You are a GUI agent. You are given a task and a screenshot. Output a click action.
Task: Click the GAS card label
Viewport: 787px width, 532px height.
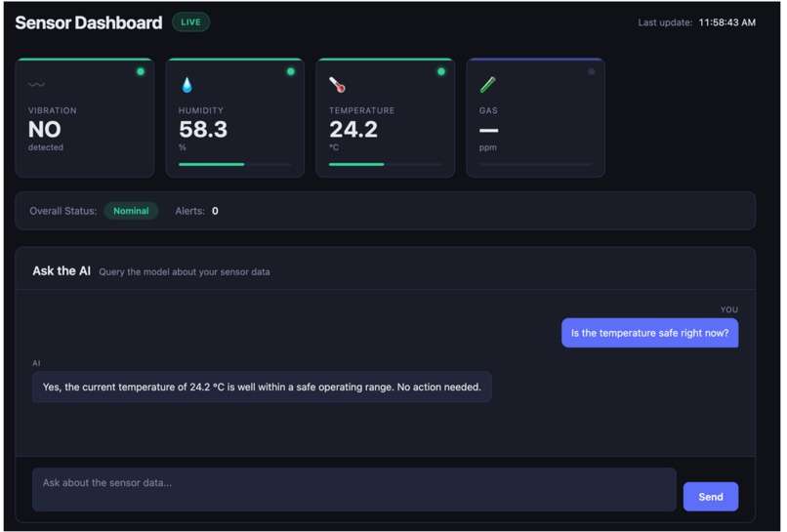point(488,110)
